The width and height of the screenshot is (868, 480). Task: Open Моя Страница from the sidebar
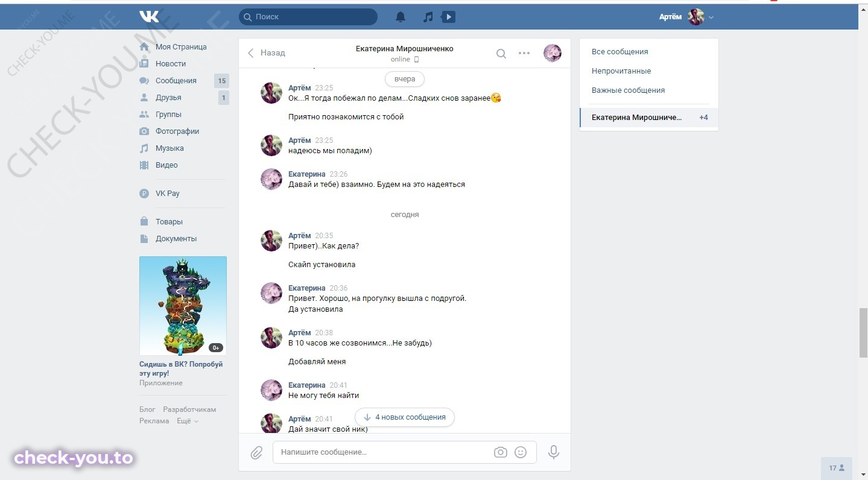[181, 46]
